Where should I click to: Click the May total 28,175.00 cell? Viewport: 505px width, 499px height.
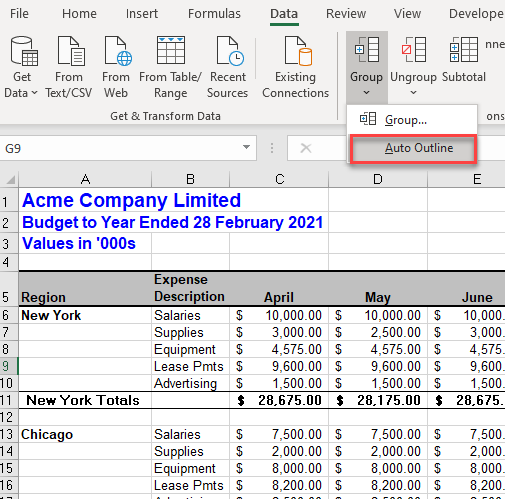coord(378,400)
